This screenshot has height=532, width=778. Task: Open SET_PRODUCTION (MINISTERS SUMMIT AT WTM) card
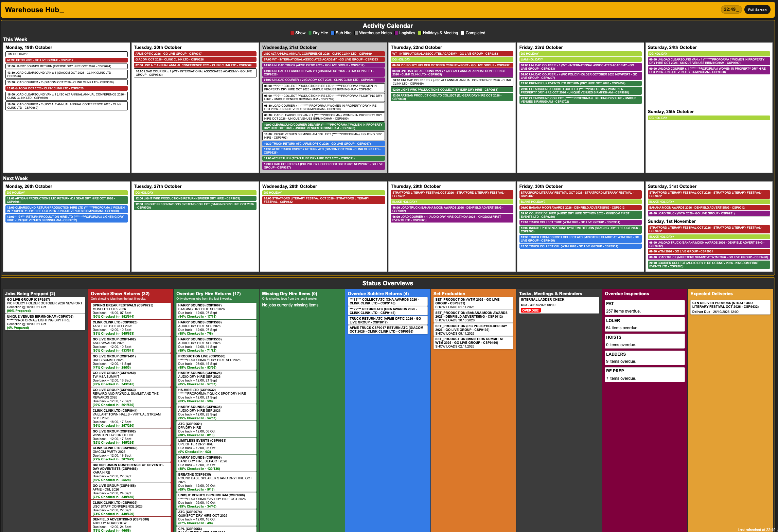[x=473, y=343]
